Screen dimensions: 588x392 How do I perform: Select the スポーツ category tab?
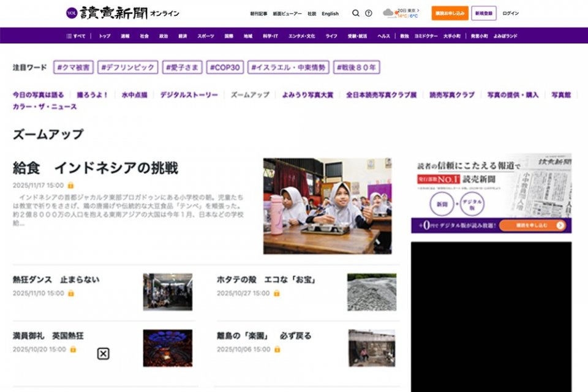(205, 37)
